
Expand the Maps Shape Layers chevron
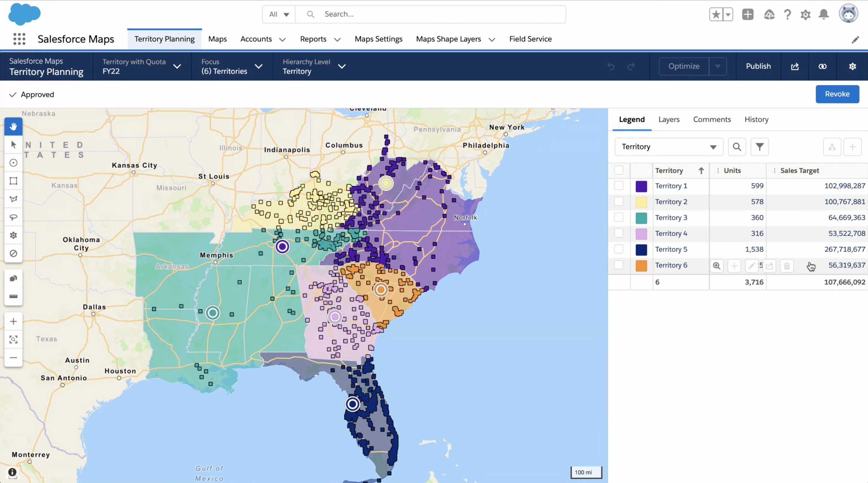tap(492, 40)
